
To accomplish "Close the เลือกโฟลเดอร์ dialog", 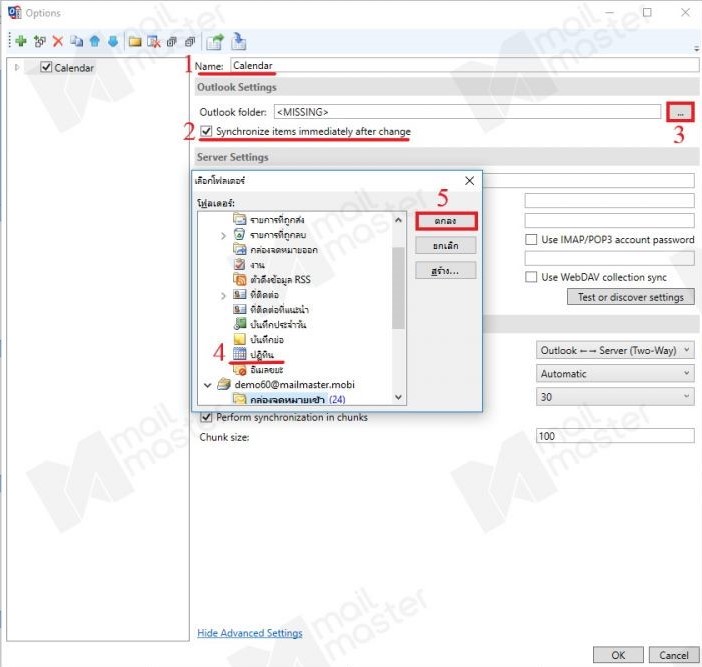I will pos(470,180).
